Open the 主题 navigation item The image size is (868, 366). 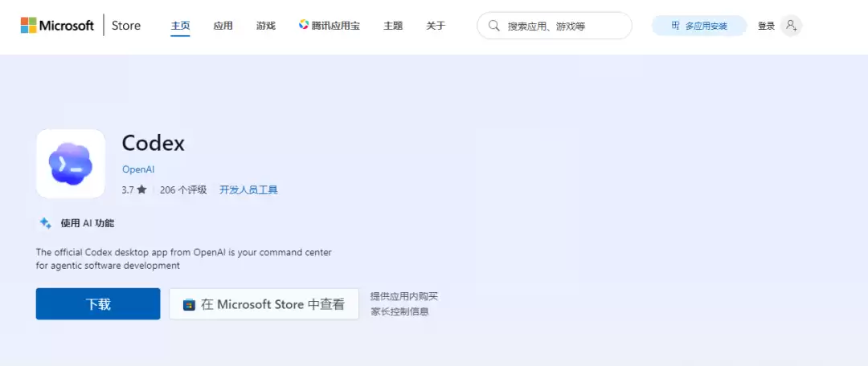(393, 26)
